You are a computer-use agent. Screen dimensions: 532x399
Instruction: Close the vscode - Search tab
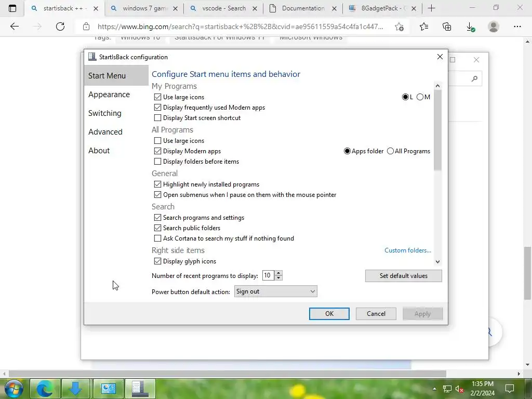tap(255, 8)
